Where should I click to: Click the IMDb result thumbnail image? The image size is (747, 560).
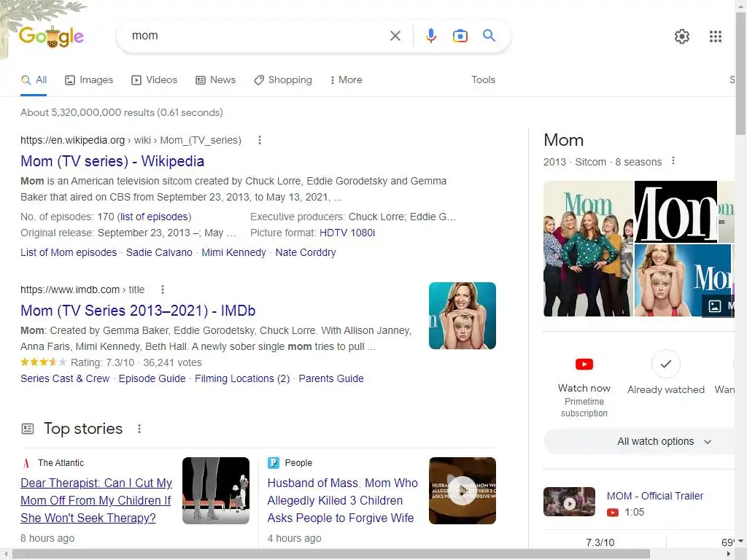point(462,316)
